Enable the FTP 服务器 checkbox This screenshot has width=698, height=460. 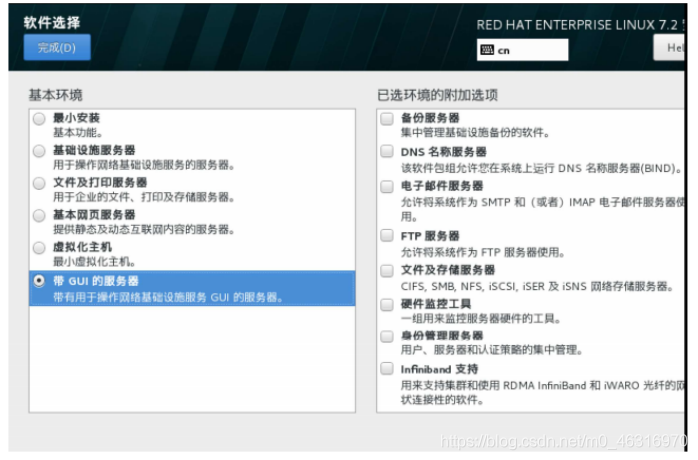[x=387, y=236]
